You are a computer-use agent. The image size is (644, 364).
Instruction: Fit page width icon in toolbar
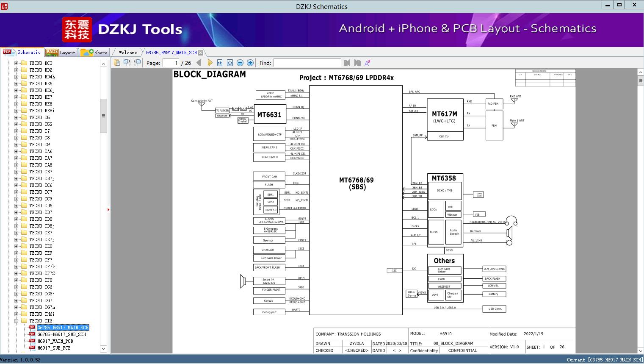coord(220,63)
